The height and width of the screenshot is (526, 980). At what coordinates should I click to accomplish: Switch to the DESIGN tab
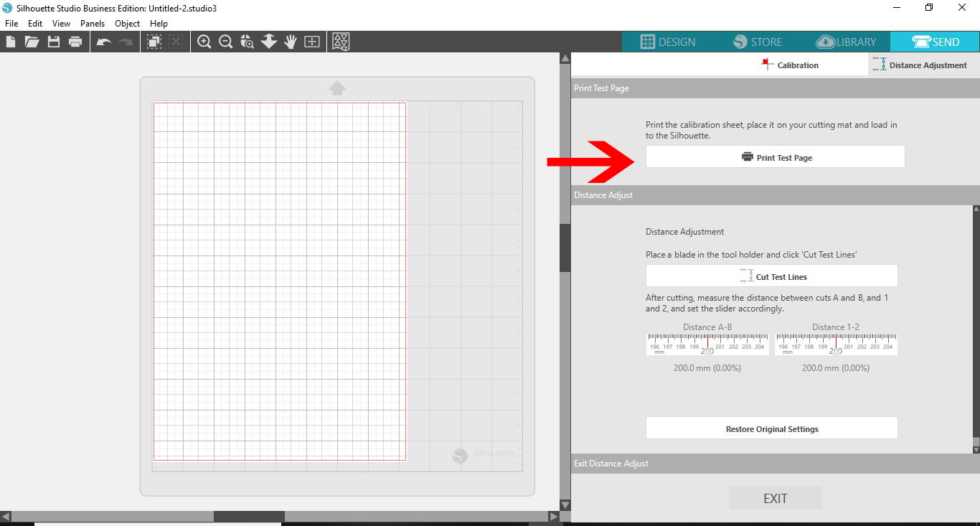tap(667, 42)
